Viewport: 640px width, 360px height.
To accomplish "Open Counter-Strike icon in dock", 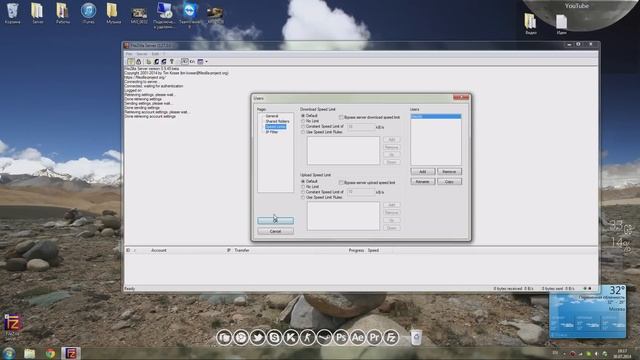I will coord(308,338).
